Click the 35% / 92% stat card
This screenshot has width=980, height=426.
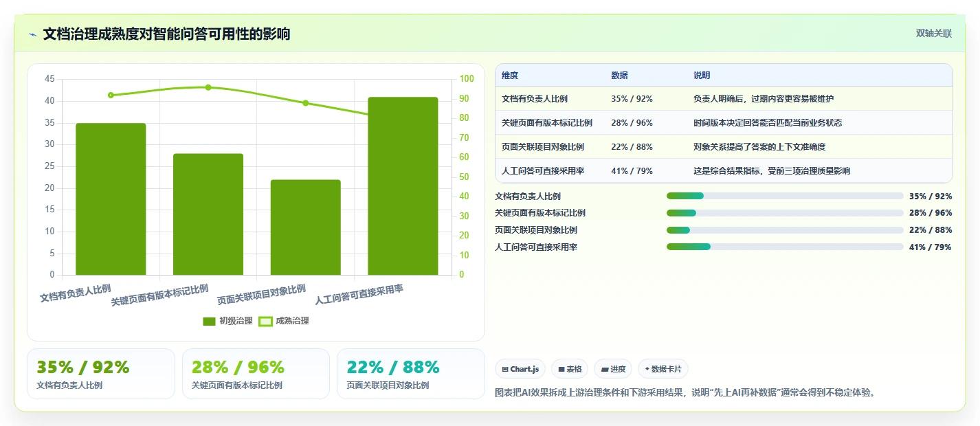101,374
